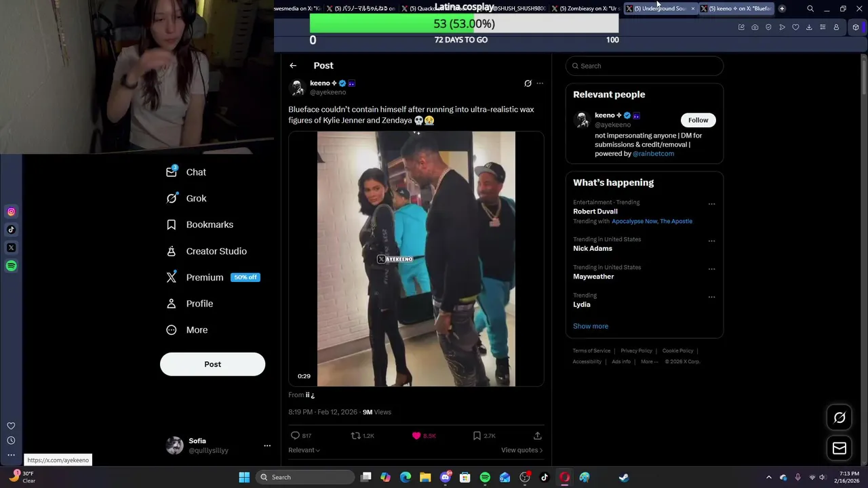Open Steam from the Windows taskbar
This screenshot has height=488, width=868.
[x=623, y=477]
